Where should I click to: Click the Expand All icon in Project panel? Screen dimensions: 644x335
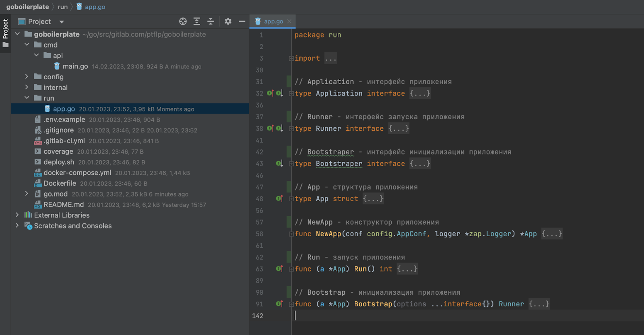tap(197, 21)
